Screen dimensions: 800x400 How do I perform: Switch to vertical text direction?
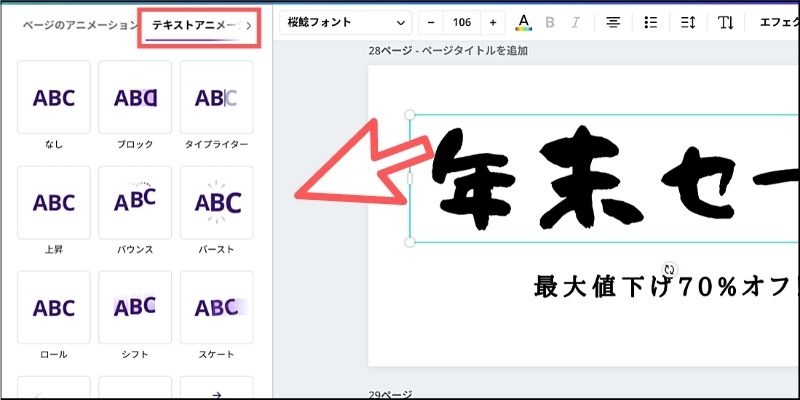tap(726, 22)
